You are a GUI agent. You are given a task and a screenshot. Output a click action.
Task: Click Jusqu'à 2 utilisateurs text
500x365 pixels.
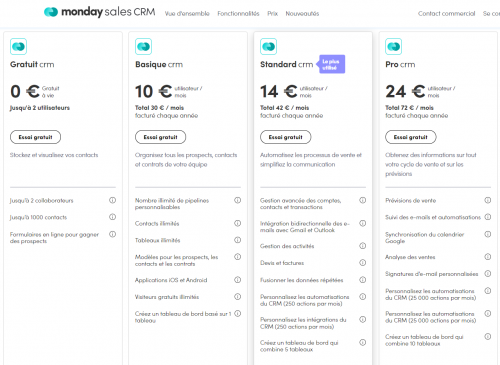coord(40,108)
